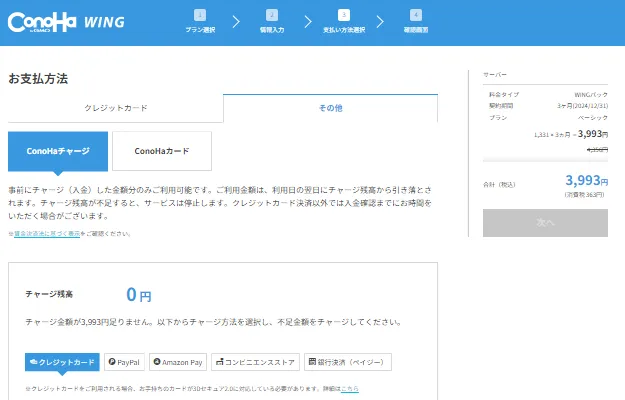Choose コンビニエンスストア charge method
The image size is (625, 400).
click(256, 362)
